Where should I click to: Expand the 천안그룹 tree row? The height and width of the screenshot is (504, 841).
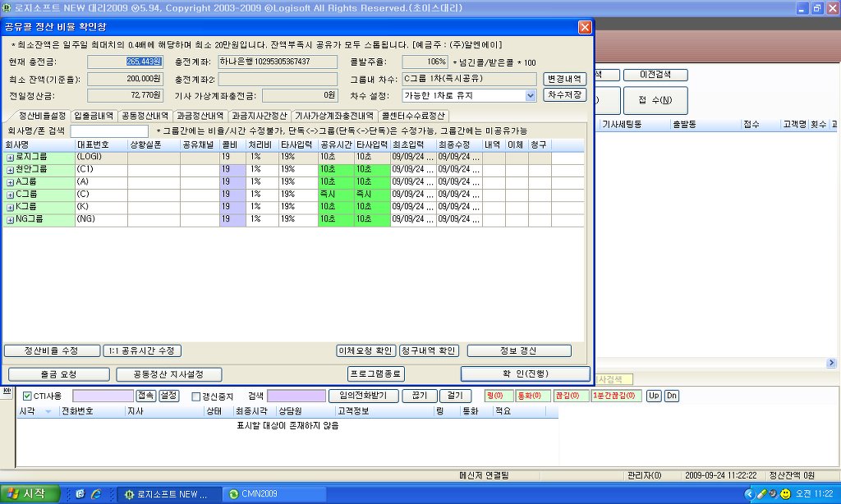(10, 170)
